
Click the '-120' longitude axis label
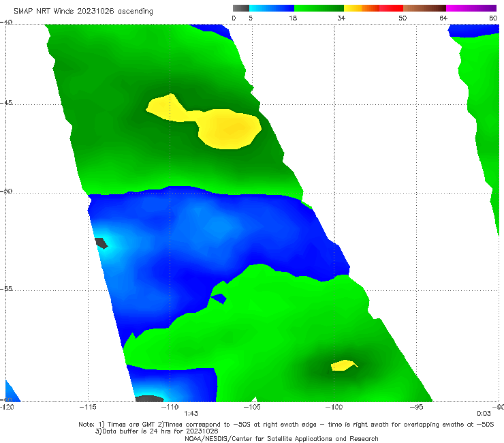7,407
